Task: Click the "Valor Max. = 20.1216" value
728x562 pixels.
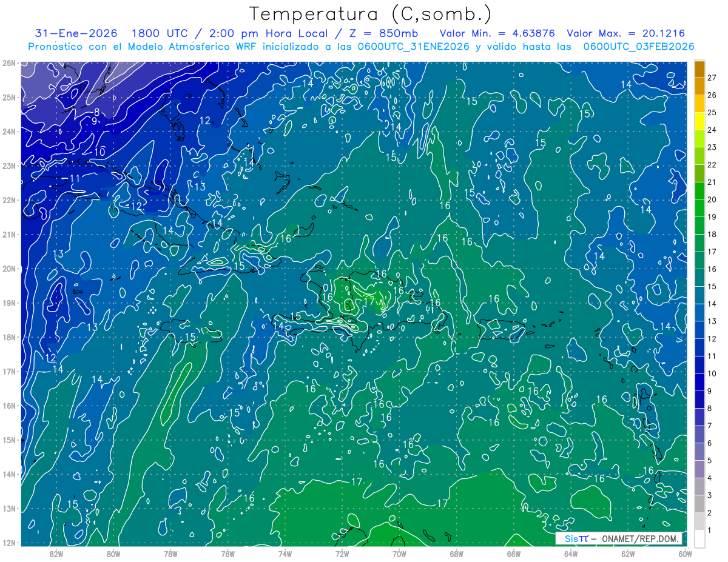Action: (x=626, y=33)
